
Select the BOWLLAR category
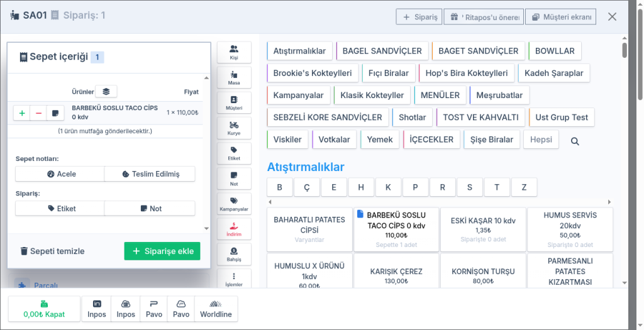click(x=555, y=51)
